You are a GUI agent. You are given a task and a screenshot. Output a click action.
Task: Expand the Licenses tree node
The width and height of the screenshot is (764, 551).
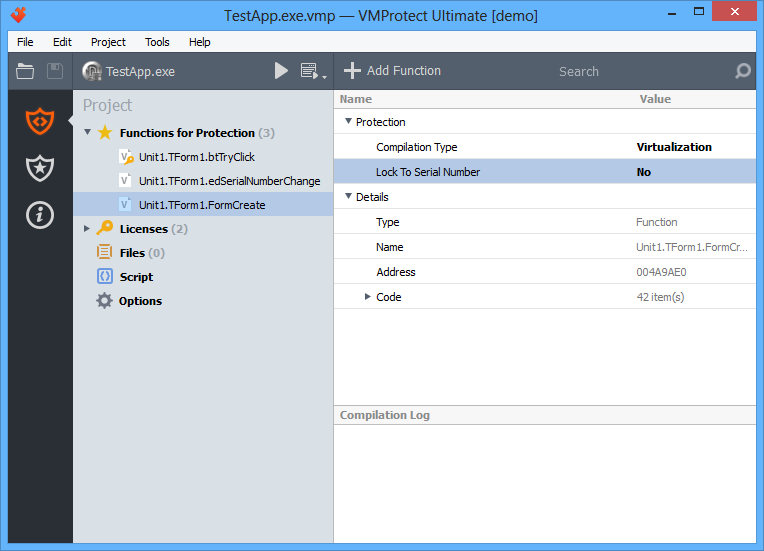[x=87, y=228]
